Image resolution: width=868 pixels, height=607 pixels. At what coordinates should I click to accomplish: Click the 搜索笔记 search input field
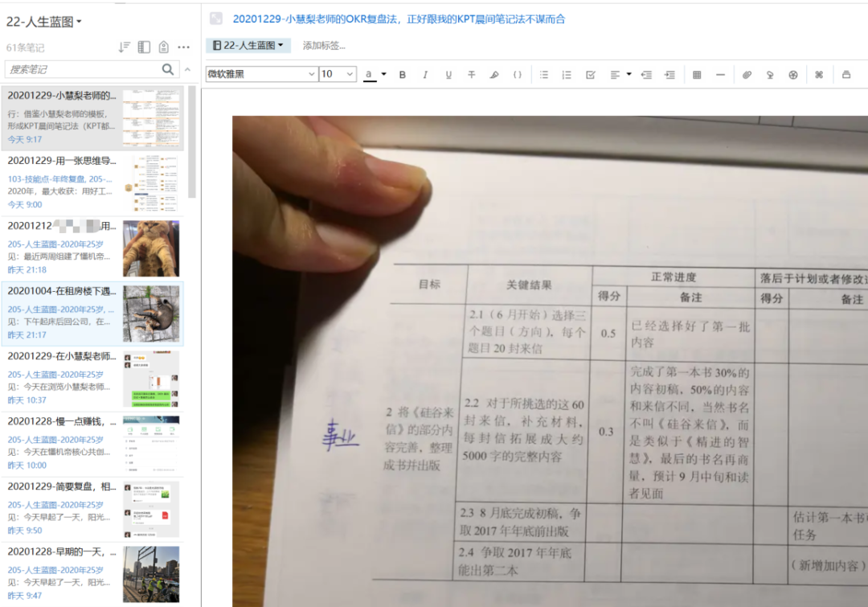80,69
